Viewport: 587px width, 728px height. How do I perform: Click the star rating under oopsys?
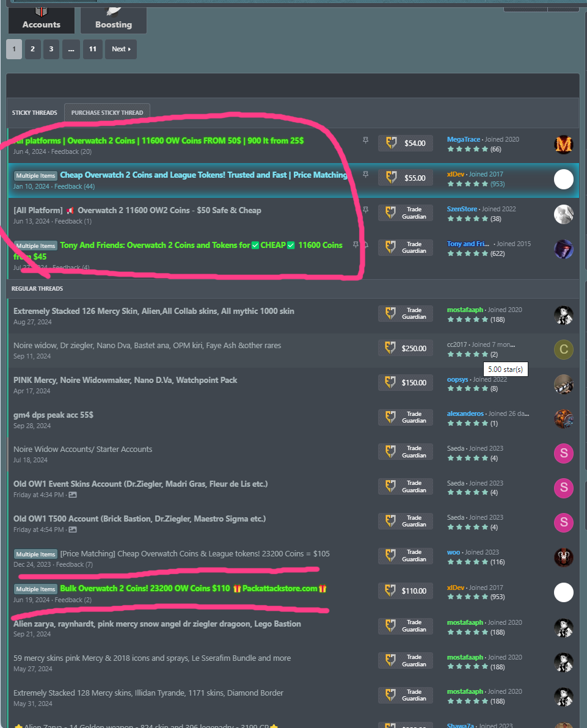(x=468, y=388)
